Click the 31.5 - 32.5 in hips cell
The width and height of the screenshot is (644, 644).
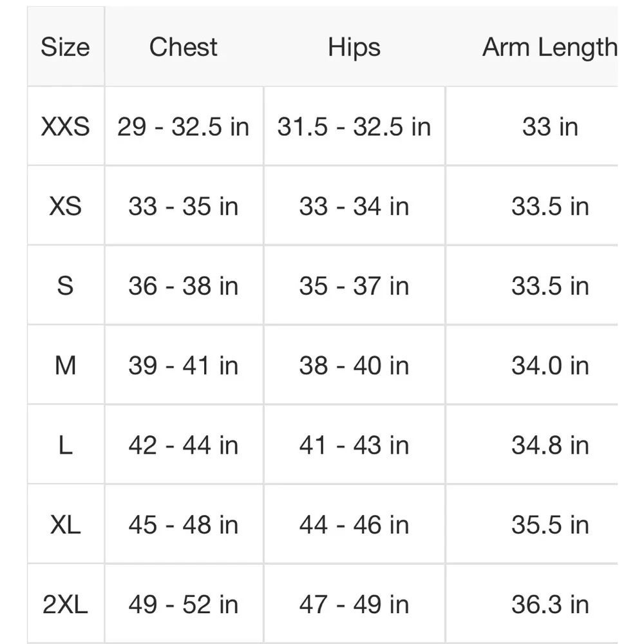pyautogui.click(x=354, y=126)
